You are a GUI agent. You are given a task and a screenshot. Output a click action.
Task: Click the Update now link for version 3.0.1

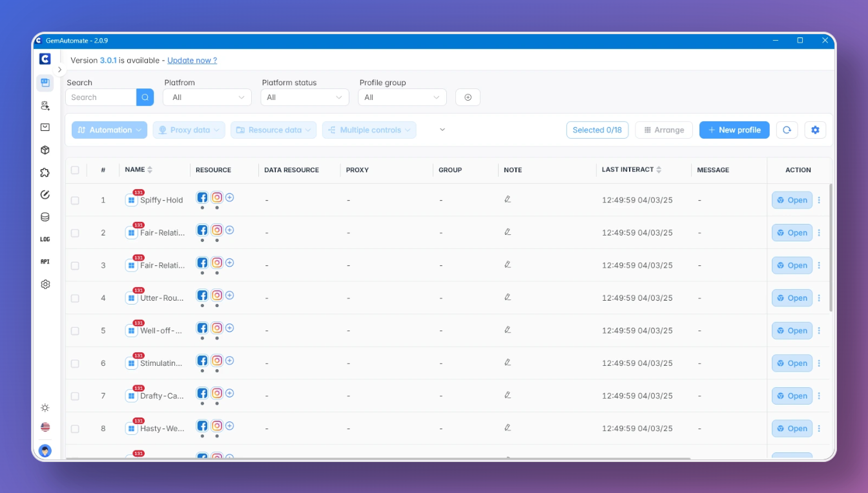[x=192, y=59]
